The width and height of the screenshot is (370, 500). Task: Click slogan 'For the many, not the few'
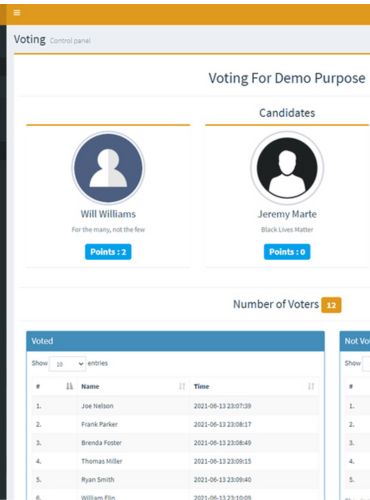click(x=108, y=230)
